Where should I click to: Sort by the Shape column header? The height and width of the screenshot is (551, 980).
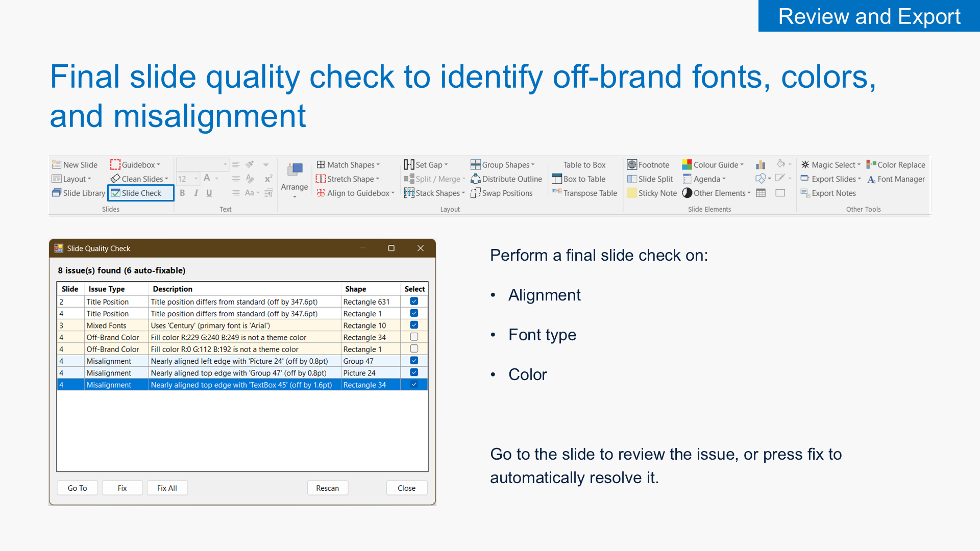pyautogui.click(x=370, y=289)
